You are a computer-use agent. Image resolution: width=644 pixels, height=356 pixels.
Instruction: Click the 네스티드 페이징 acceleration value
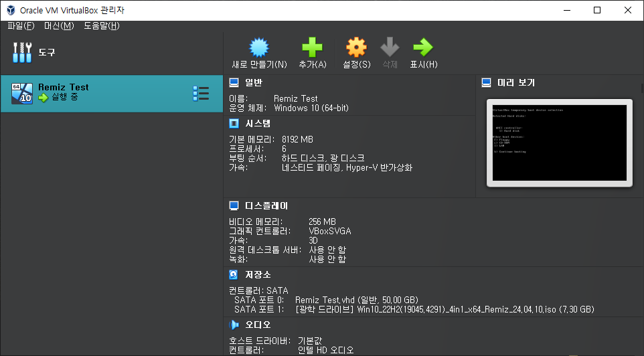347,167
